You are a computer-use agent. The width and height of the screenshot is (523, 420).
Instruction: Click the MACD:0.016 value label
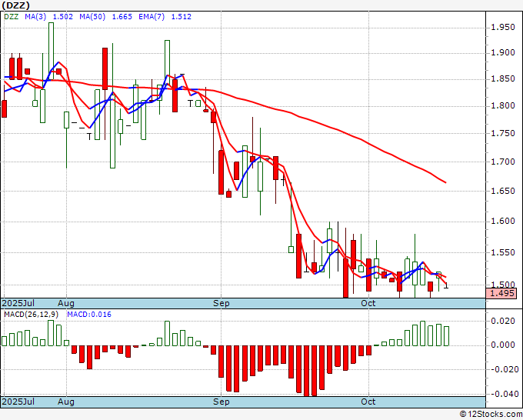89,315
